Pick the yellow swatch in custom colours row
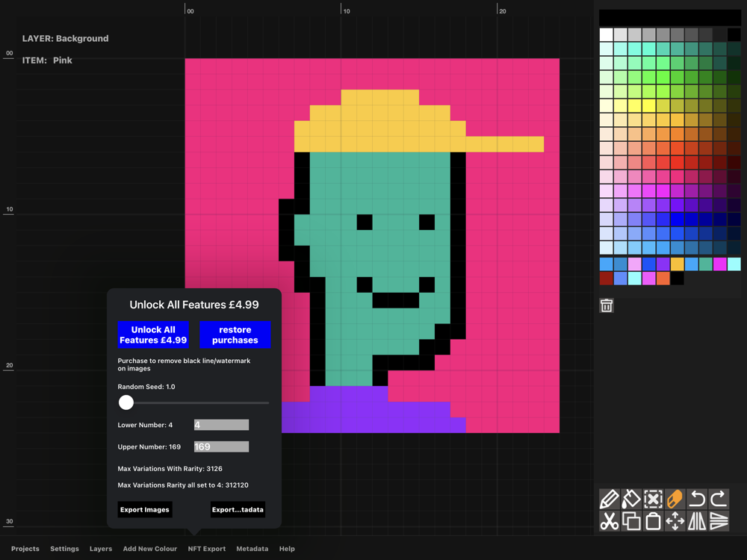 click(x=677, y=264)
